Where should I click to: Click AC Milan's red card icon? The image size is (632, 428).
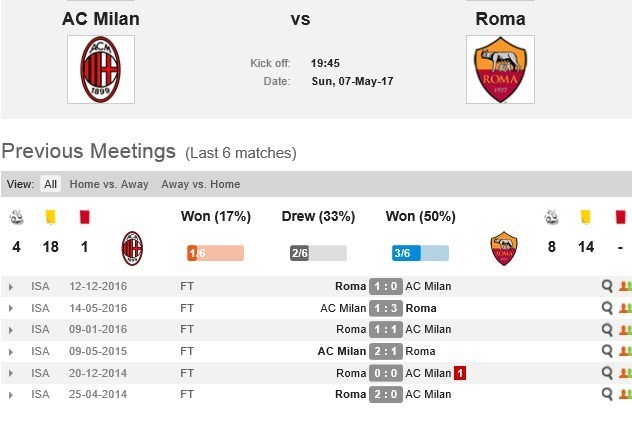pos(83,217)
